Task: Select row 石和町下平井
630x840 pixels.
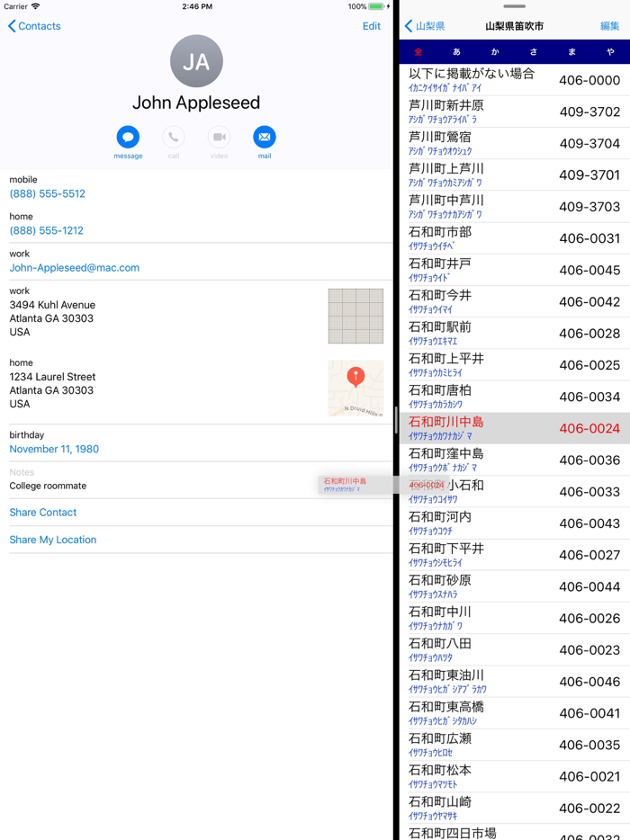Action: (515, 554)
